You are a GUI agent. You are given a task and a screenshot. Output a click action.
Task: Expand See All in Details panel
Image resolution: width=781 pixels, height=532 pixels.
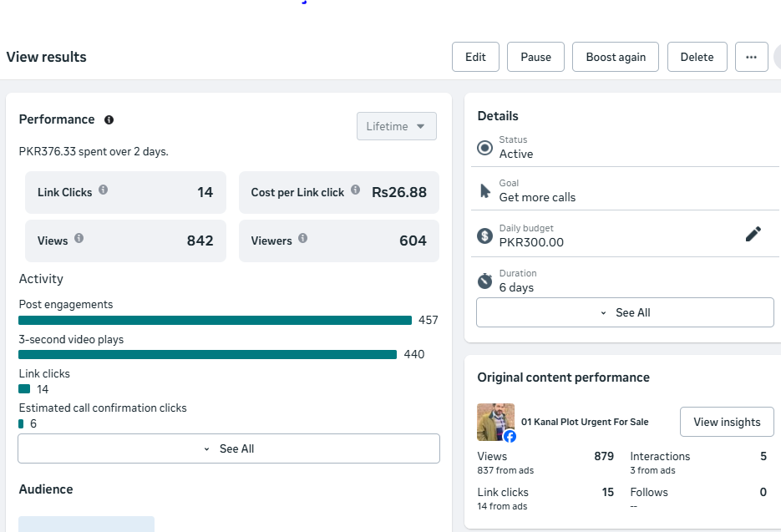click(x=625, y=312)
